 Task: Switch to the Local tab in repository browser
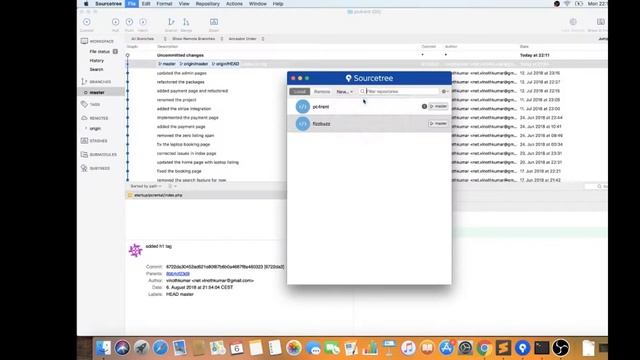[300, 91]
